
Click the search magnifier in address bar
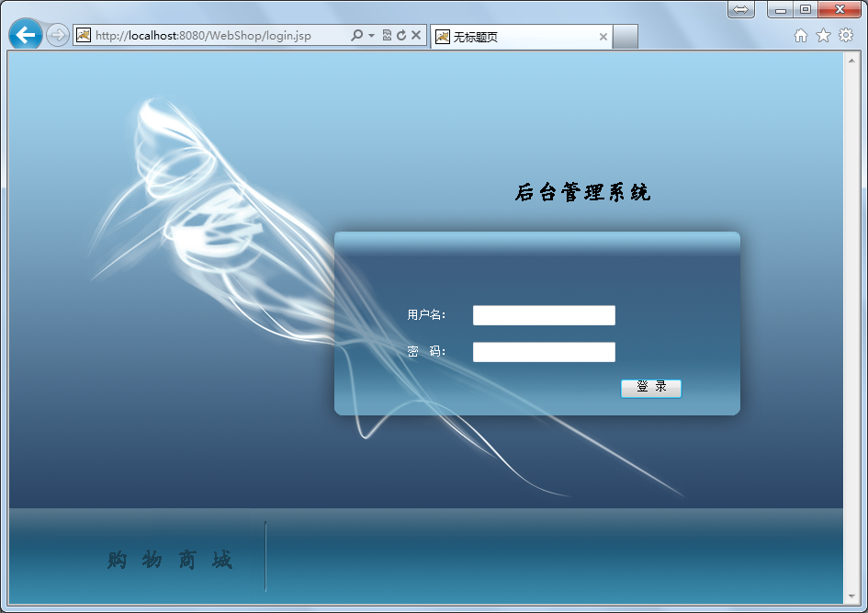tap(357, 36)
